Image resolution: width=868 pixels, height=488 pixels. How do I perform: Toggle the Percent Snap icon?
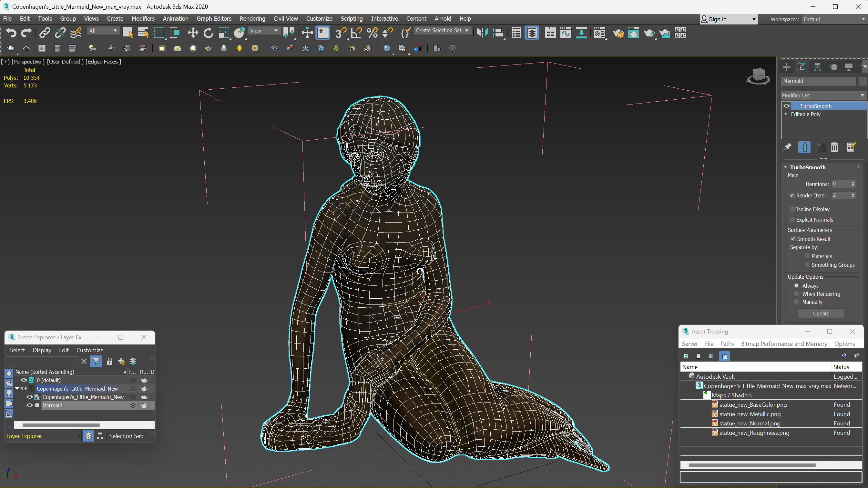pos(372,33)
